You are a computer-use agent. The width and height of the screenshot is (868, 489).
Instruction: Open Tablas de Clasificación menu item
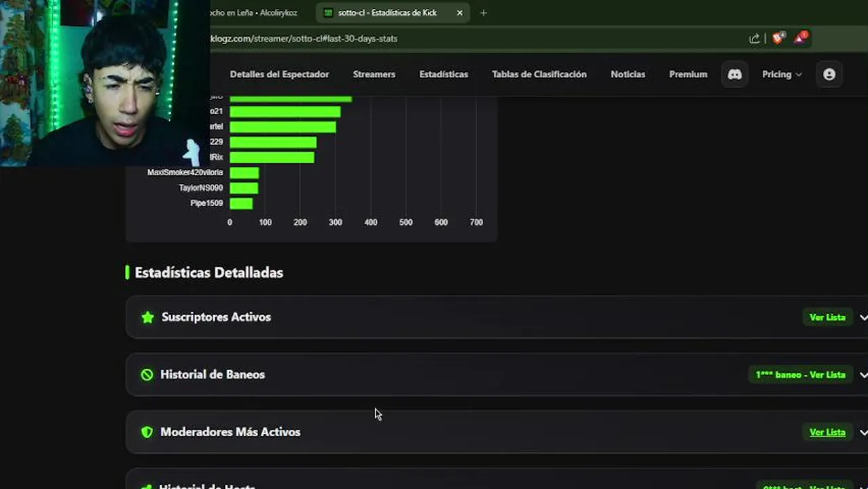point(539,74)
